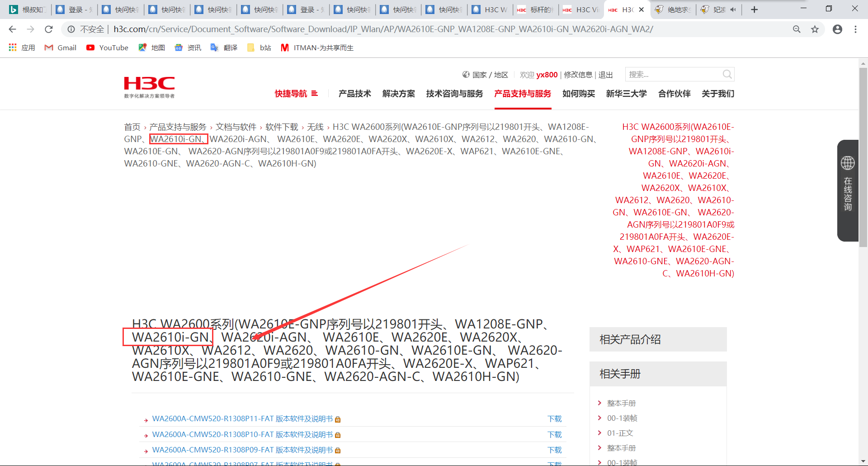Open the 国家 / 地区 selector
The height and width of the screenshot is (466, 868).
pyautogui.click(x=490, y=75)
